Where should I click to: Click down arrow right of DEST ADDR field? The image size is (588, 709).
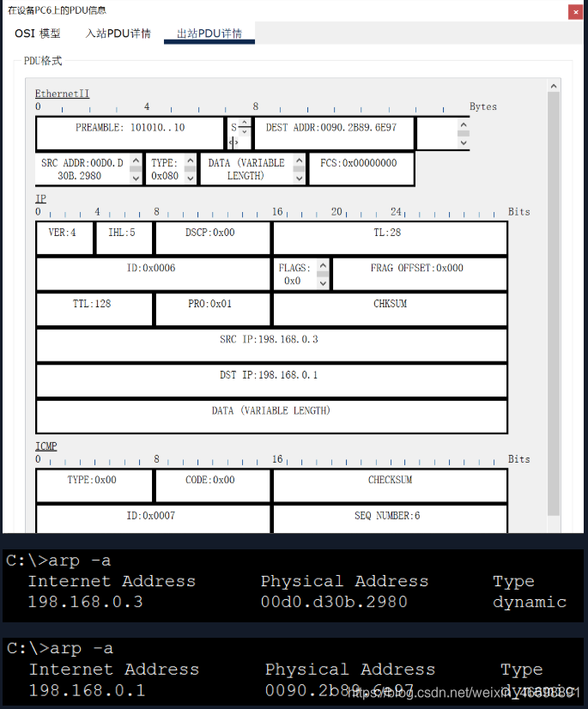pyautogui.click(x=464, y=142)
